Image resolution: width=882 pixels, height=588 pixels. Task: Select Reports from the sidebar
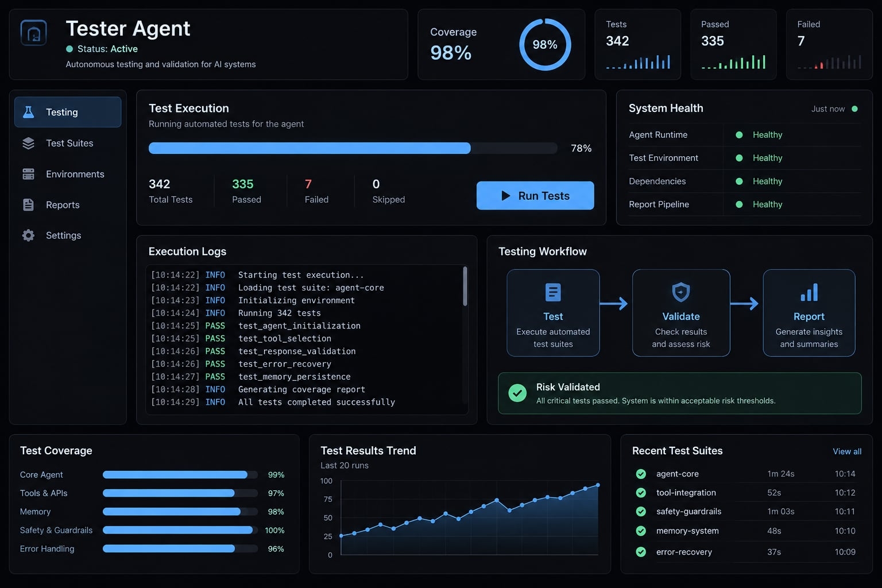[68, 204]
